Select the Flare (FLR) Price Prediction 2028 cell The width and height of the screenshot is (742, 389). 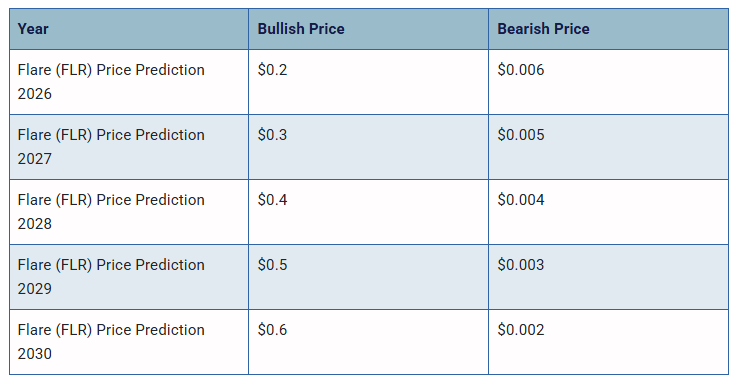(x=129, y=212)
